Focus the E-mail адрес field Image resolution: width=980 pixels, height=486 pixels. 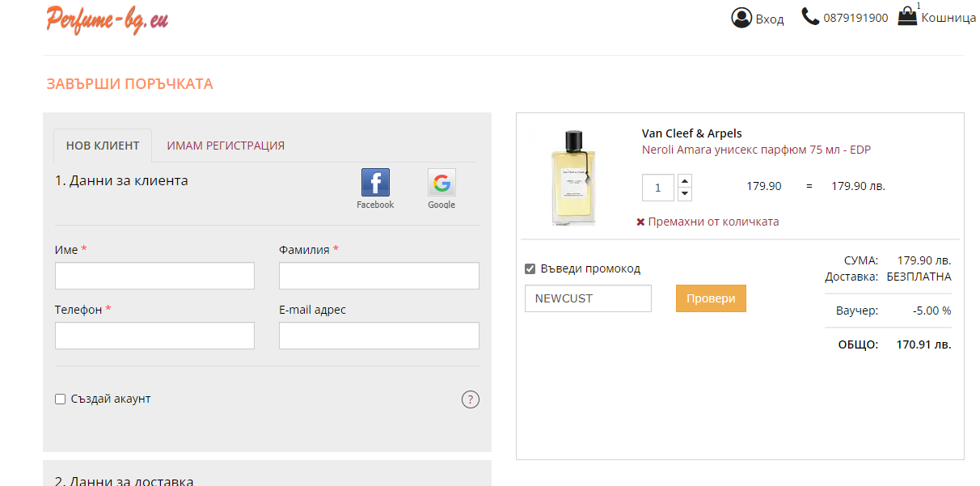(x=378, y=336)
